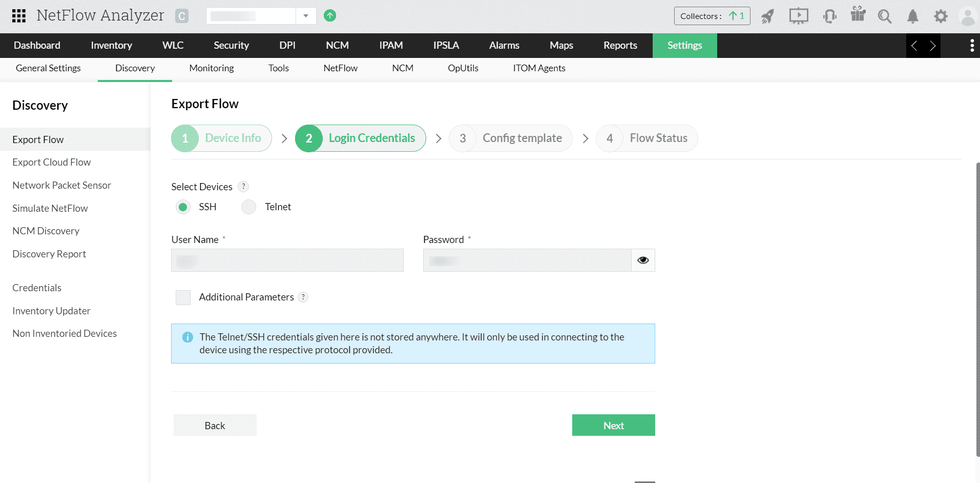Viewport: 980px width, 483px height.
Task: Click the Back button
Action: pos(215,426)
